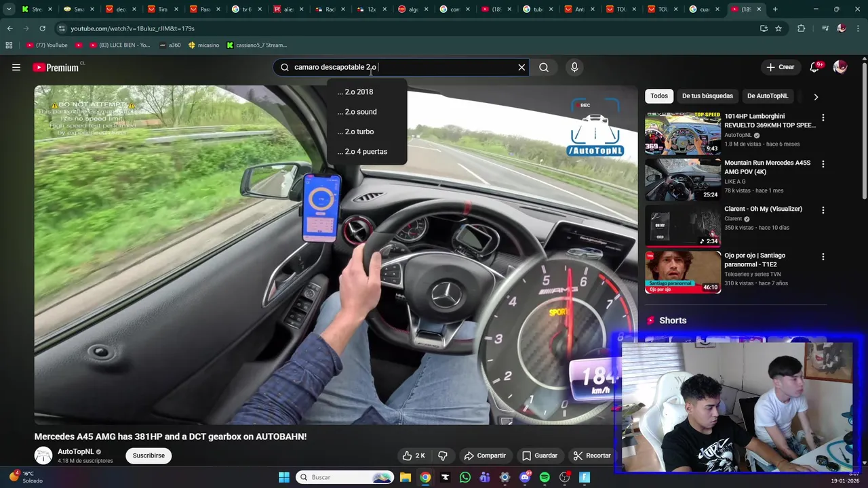
Task: Choose the "2.o 4 puertas" search suggestion
Action: [366, 152]
